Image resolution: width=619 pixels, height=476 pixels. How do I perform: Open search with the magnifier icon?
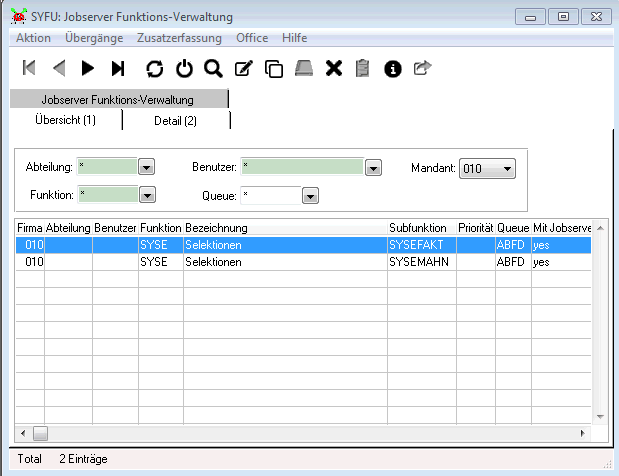213,68
